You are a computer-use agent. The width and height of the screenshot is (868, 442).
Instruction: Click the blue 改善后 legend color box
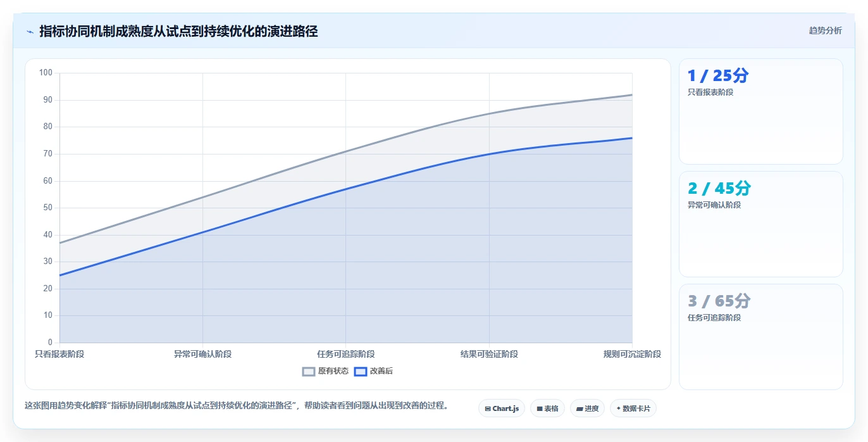[x=361, y=372]
